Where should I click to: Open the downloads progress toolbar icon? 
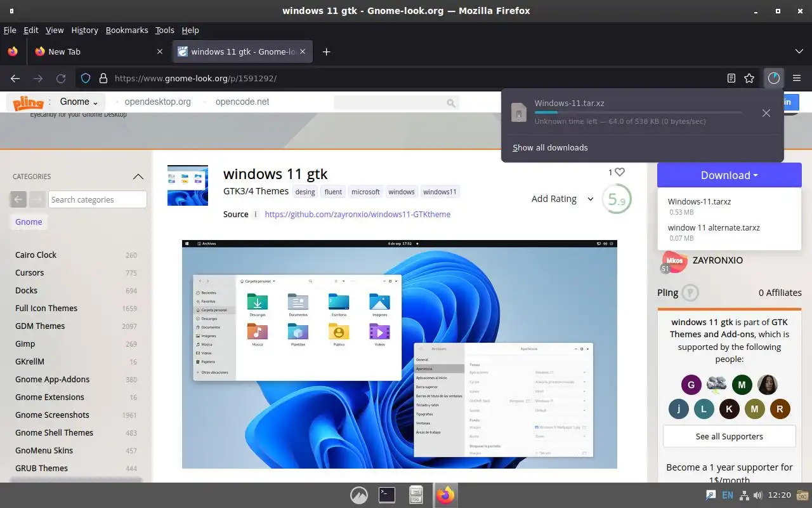(x=773, y=78)
